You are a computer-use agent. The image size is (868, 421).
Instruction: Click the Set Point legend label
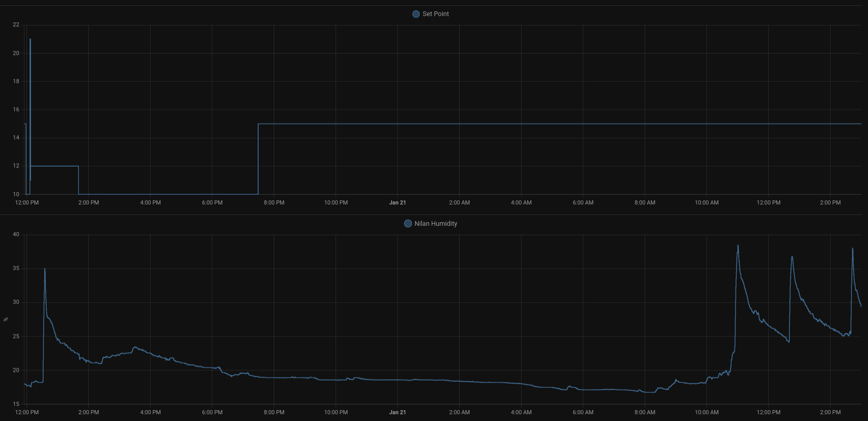point(435,14)
